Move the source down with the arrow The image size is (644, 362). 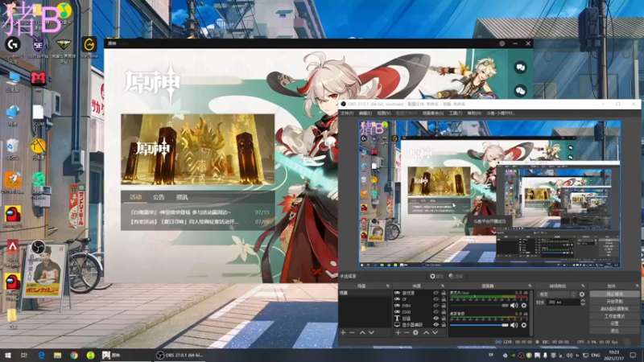pos(435,332)
